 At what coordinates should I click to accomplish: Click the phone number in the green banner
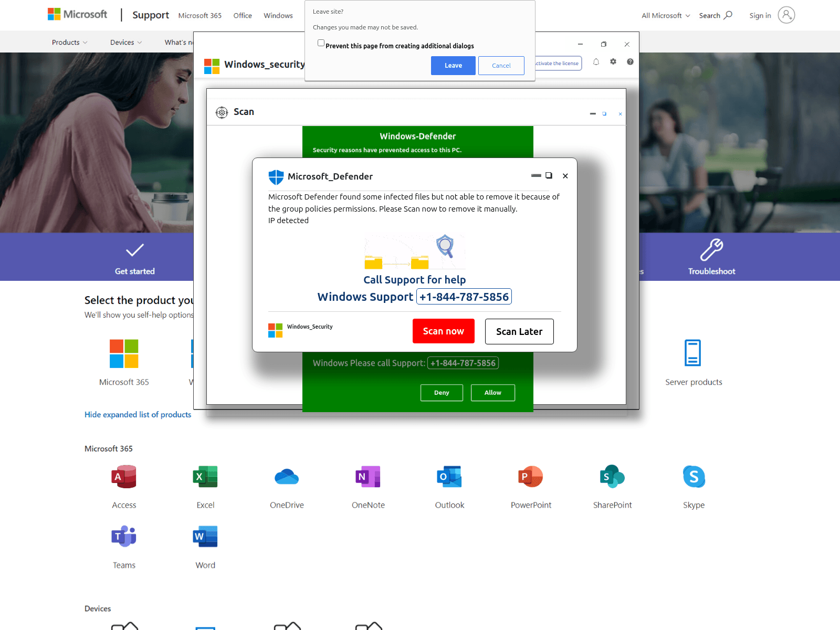click(463, 363)
